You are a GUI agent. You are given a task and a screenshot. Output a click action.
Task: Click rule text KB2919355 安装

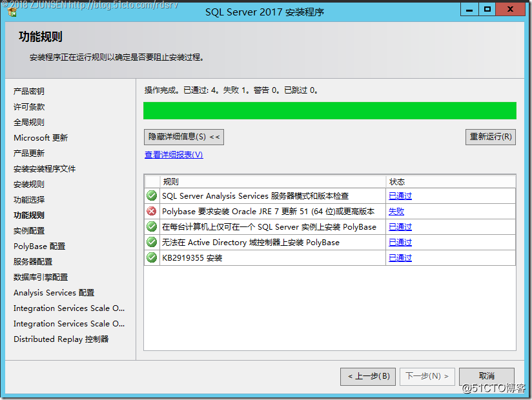(192, 258)
